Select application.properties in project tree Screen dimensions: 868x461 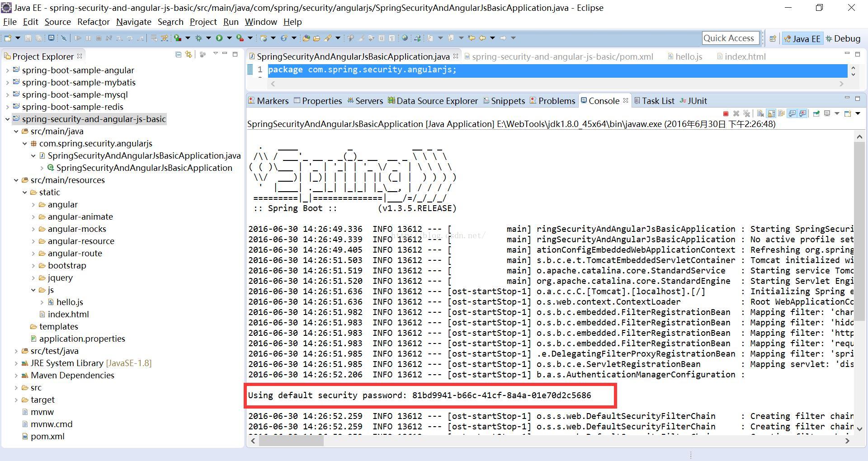click(x=77, y=339)
